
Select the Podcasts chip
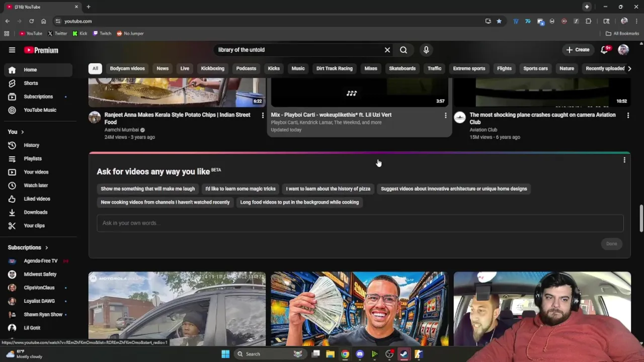coord(246,68)
